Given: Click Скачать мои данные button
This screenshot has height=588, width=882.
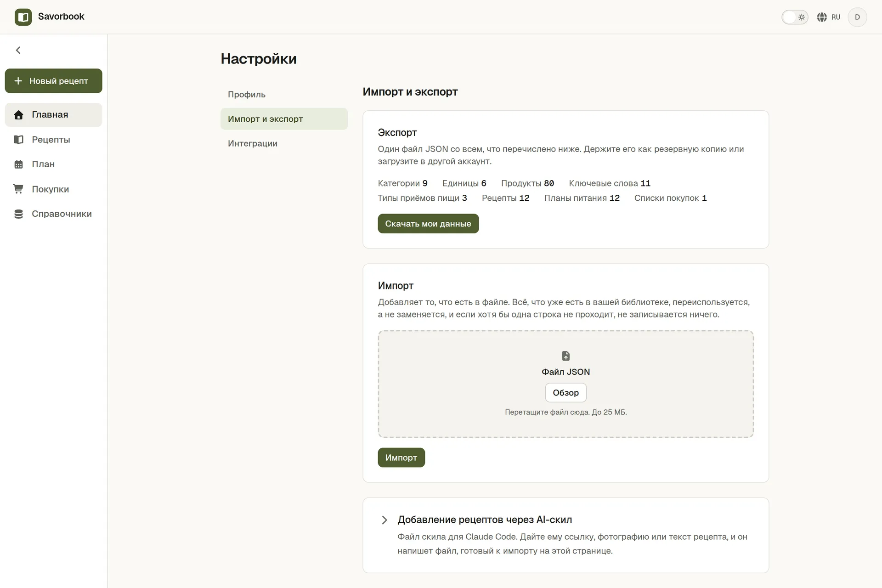Looking at the screenshot, I should click(x=428, y=224).
